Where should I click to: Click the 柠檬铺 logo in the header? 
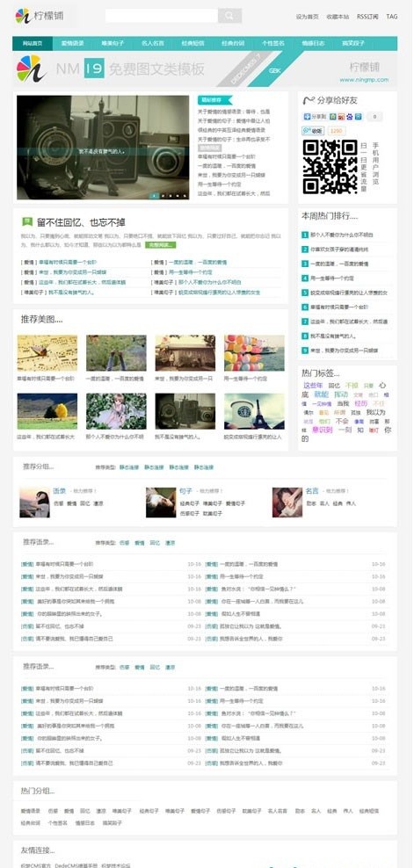40,16
